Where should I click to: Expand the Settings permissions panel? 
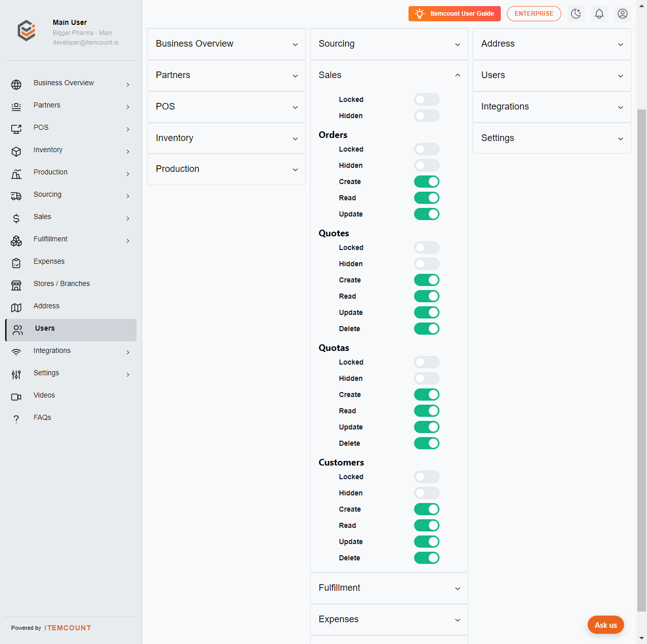point(552,138)
